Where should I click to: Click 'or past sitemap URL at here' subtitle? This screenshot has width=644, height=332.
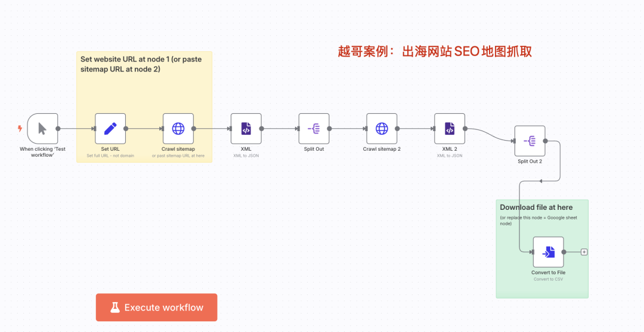pos(178,156)
